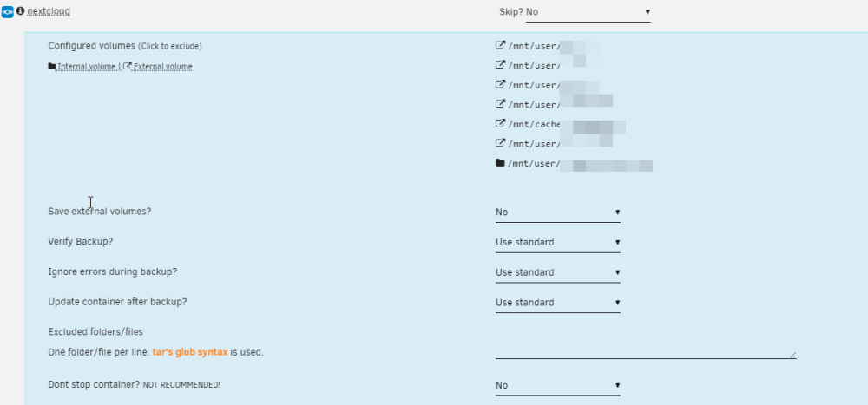
Task: Open the Skip? dropdown
Action: 588,12
